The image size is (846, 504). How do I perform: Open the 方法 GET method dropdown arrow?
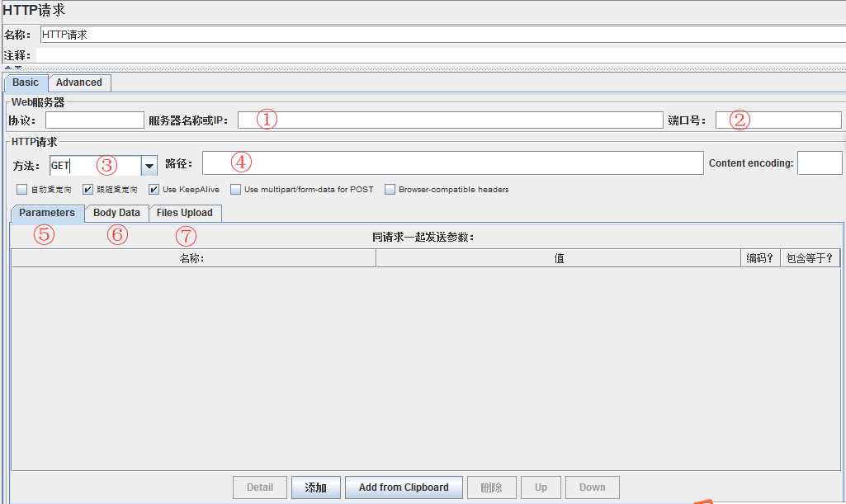click(149, 166)
